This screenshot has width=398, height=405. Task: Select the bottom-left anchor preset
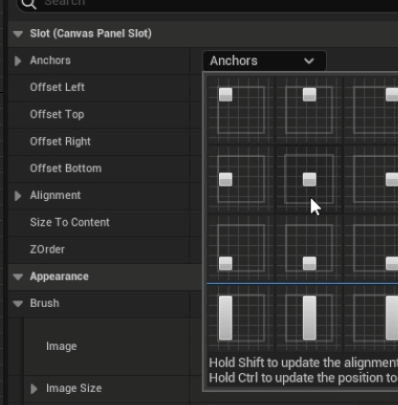[241, 248]
